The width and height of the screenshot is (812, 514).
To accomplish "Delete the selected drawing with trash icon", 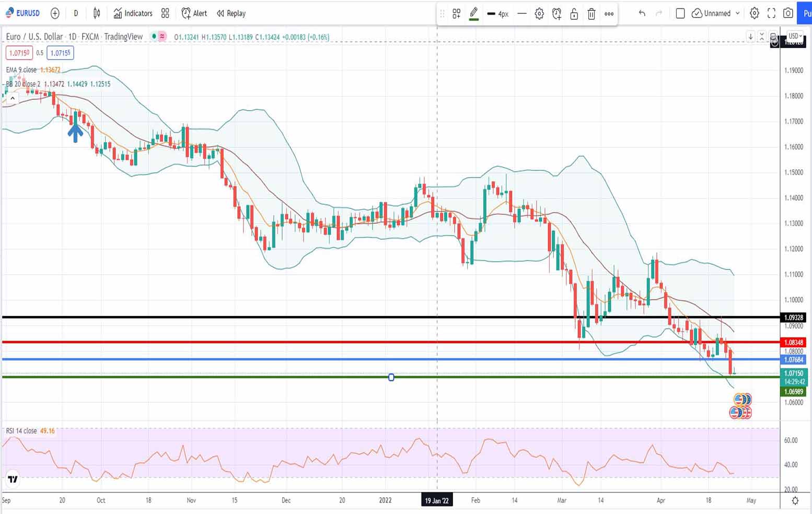I will pyautogui.click(x=591, y=14).
